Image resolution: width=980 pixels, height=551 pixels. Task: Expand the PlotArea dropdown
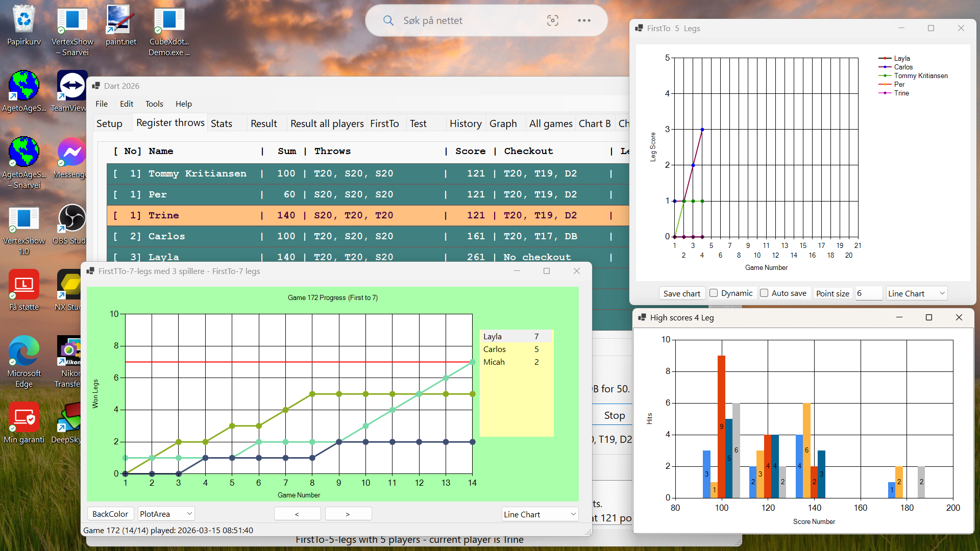tap(166, 514)
